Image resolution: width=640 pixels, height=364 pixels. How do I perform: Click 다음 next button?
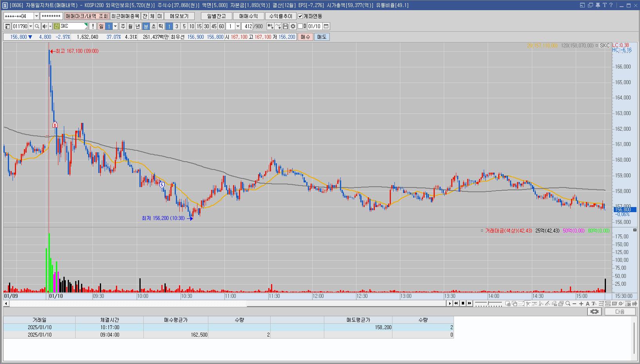[x=620, y=312]
